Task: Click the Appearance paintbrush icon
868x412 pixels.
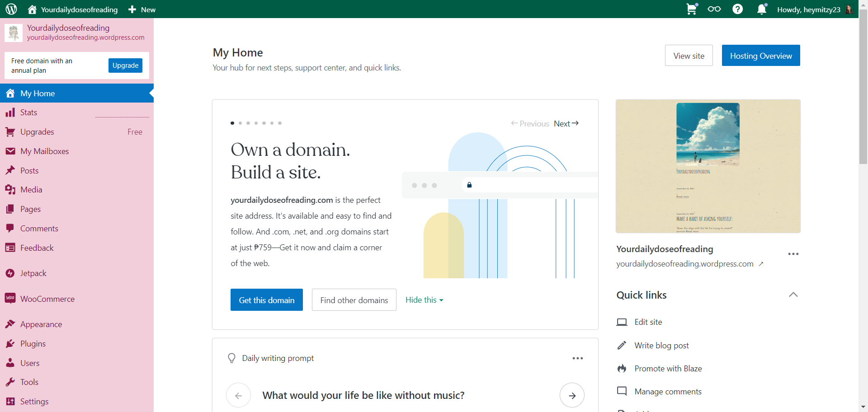Action: click(10, 324)
